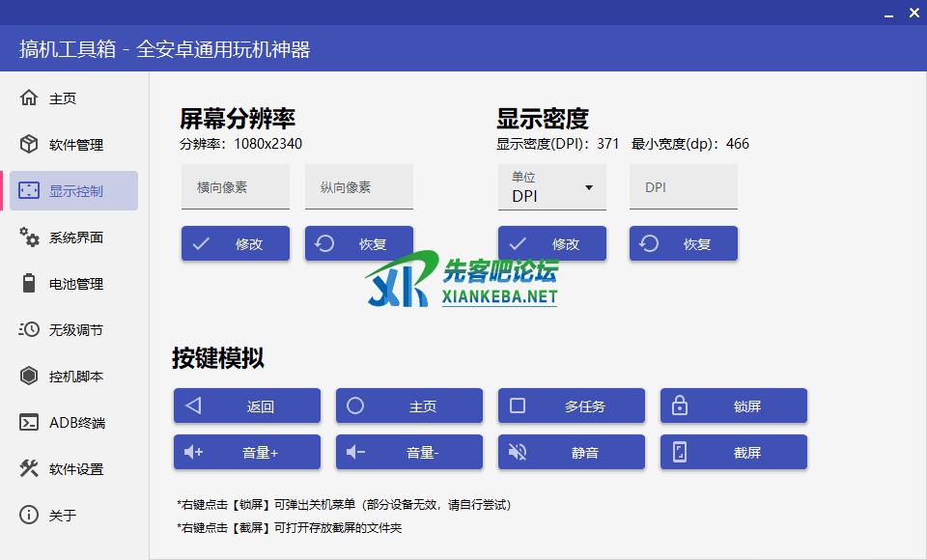
Task: Focus the DPI value input field
Action: (683, 187)
